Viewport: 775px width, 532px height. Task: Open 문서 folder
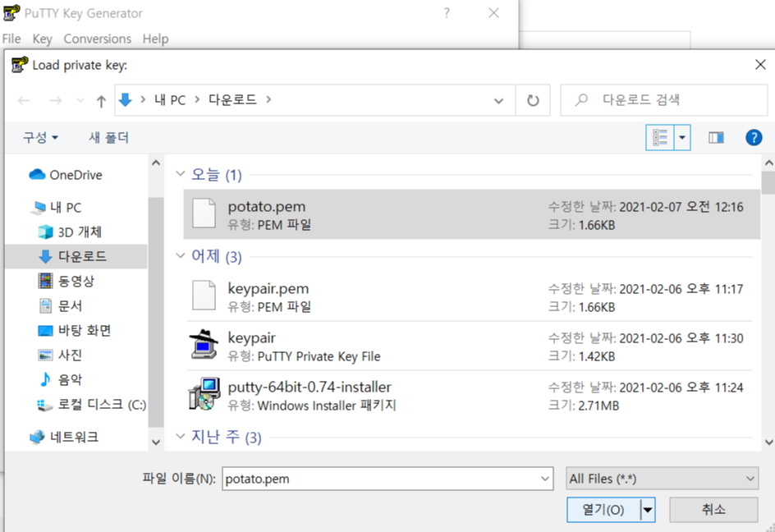(x=60, y=305)
